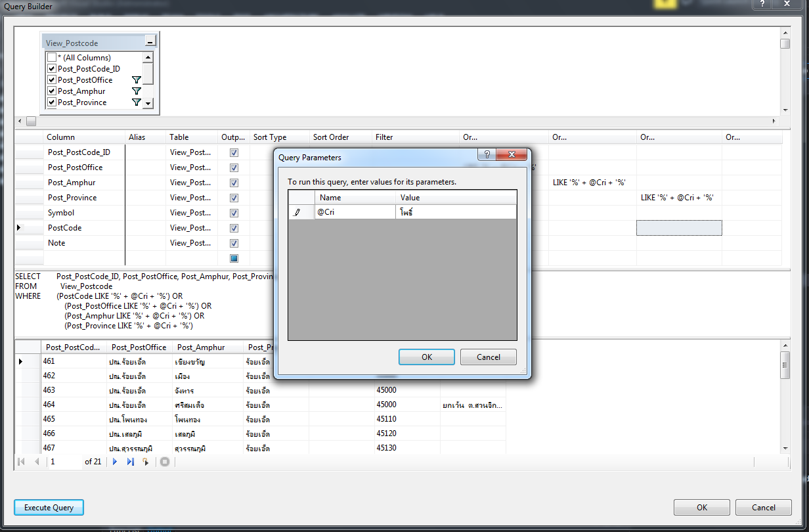Uncheck Post_Amphur in View_Postcode box

click(52, 91)
